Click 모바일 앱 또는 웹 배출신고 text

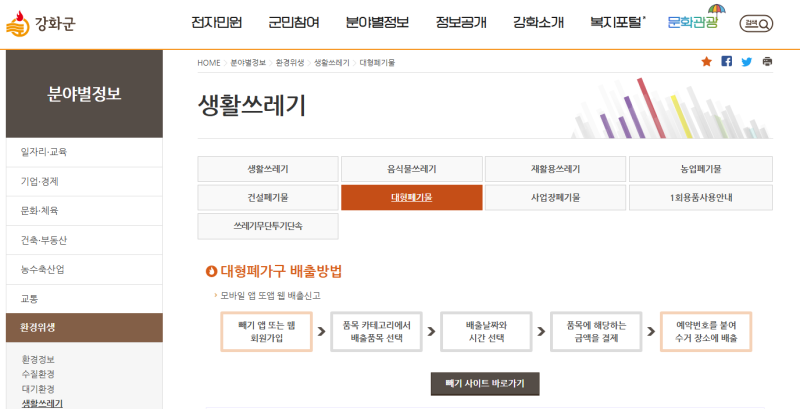270,296
